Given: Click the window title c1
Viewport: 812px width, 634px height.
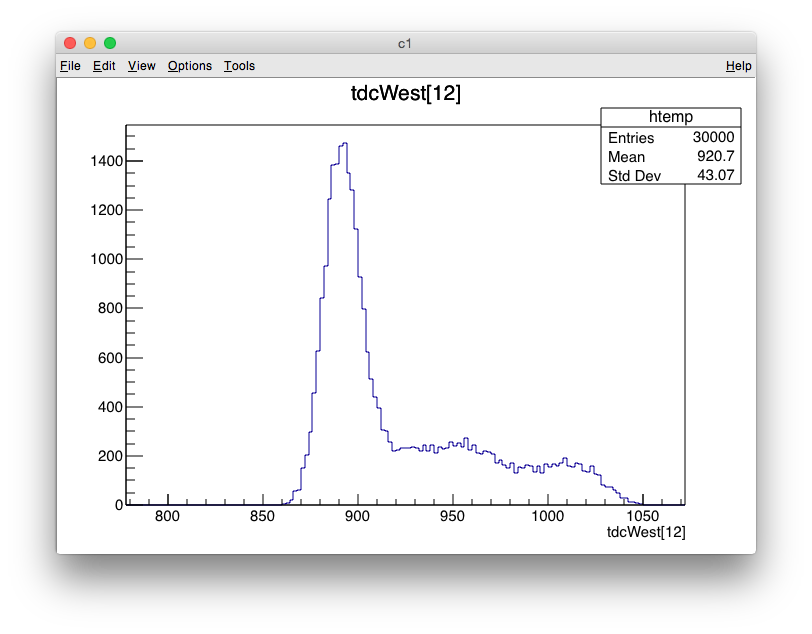Looking at the screenshot, I should [x=405, y=44].
